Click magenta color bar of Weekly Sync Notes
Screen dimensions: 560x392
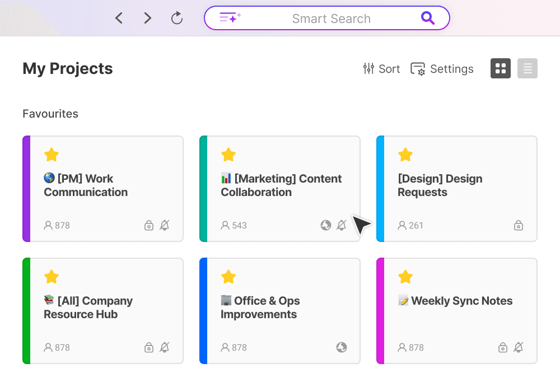(380, 311)
